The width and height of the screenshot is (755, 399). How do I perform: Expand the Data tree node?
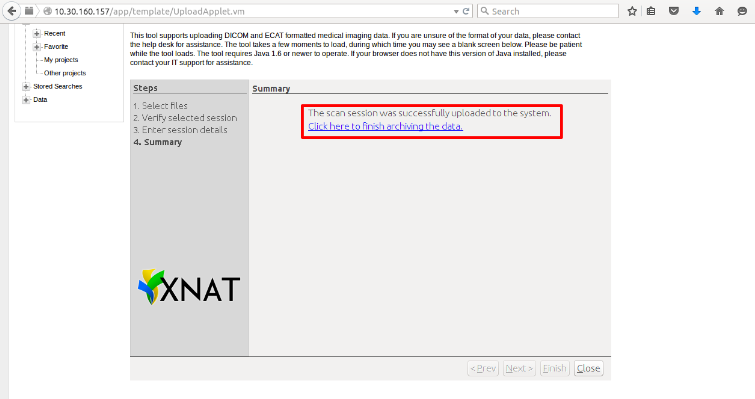[26, 100]
